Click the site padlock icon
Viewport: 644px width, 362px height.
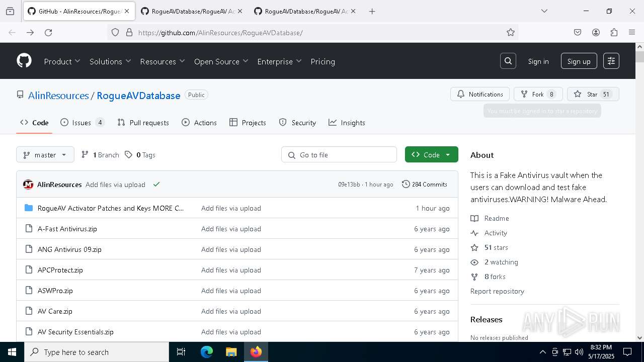tap(129, 32)
